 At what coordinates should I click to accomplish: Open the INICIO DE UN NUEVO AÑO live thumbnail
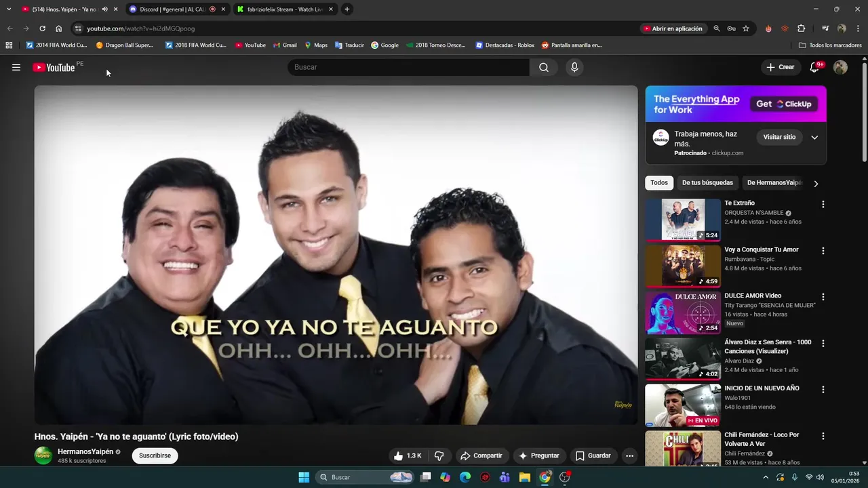(x=683, y=405)
